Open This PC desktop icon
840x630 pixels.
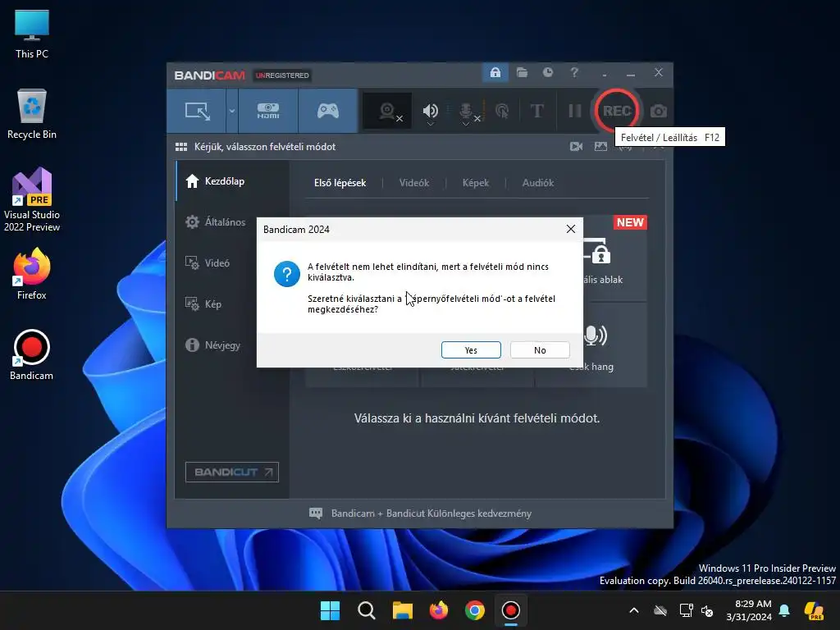tap(32, 34)
